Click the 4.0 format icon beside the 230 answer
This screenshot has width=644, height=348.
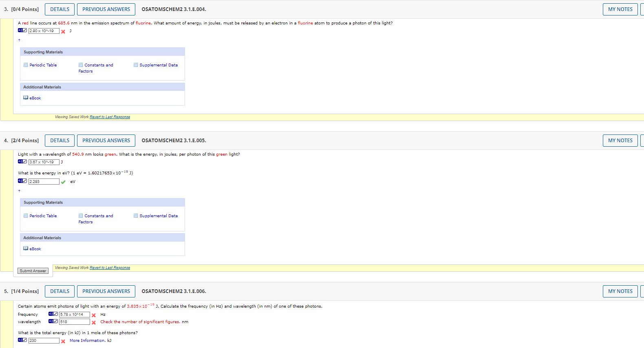[22, 340]
